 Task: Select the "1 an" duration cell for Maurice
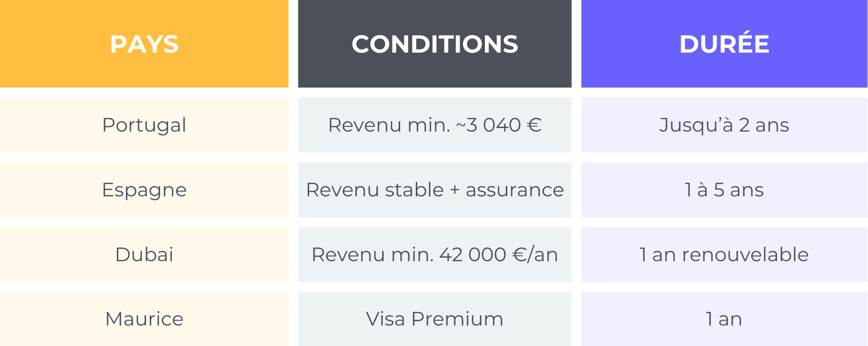tap(724, 319)
